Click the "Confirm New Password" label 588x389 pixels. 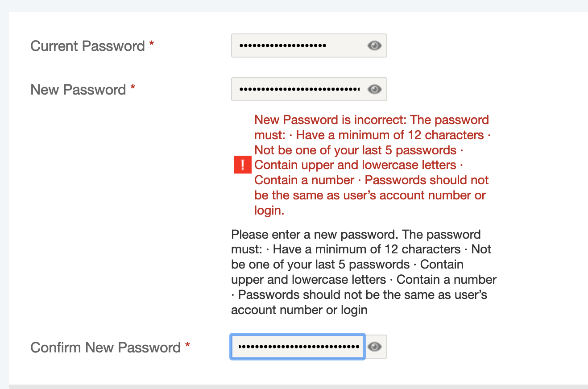105,348
